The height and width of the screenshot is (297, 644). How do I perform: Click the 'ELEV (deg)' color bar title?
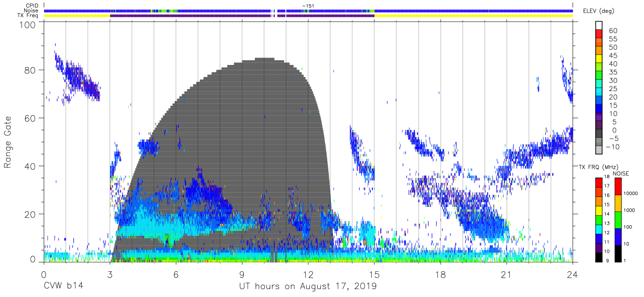coord(599,10)
